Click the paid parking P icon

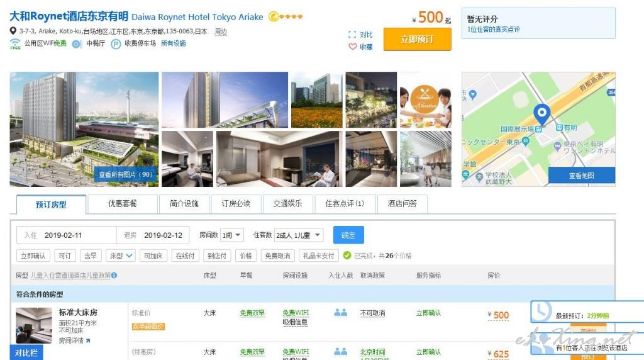[116, 44]
